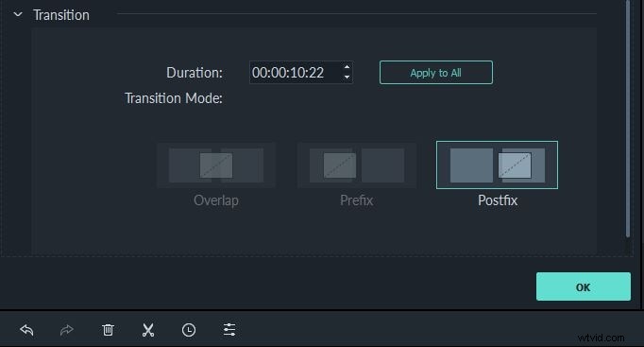Apply transition duration to all
This screenshot has height=347, width=644.
click(436, 73)
